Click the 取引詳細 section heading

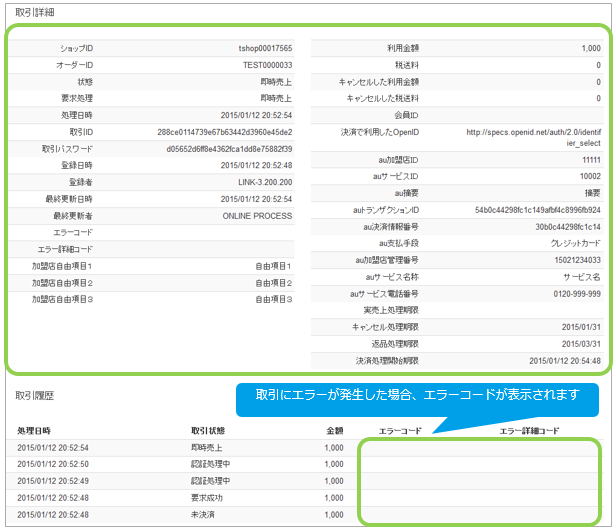click(35, 13)
